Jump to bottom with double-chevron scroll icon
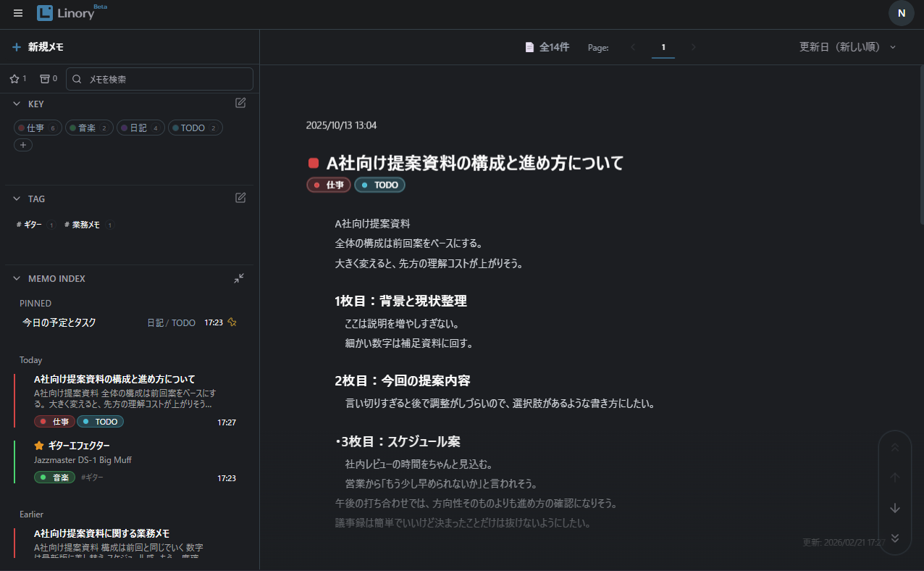This screenshot has height=571, width=924. [895, 538]
